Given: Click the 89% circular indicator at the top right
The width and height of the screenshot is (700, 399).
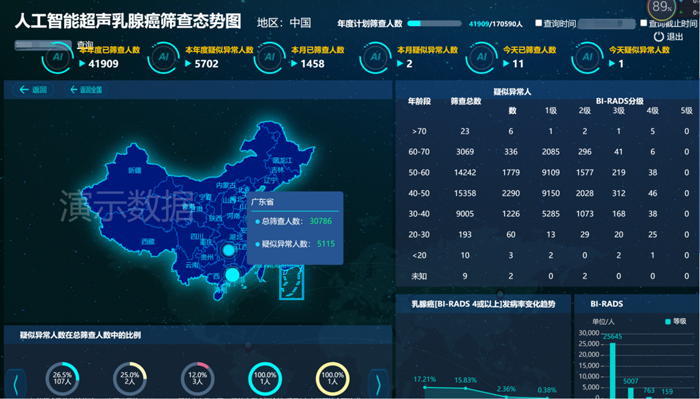Looking at the screenshot, I should coord(662,7).
